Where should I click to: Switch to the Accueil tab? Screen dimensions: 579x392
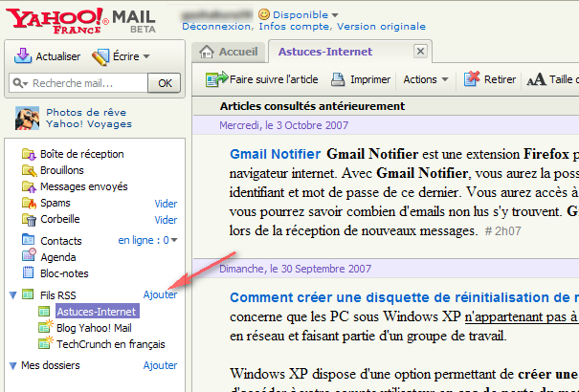coord(229,52)
